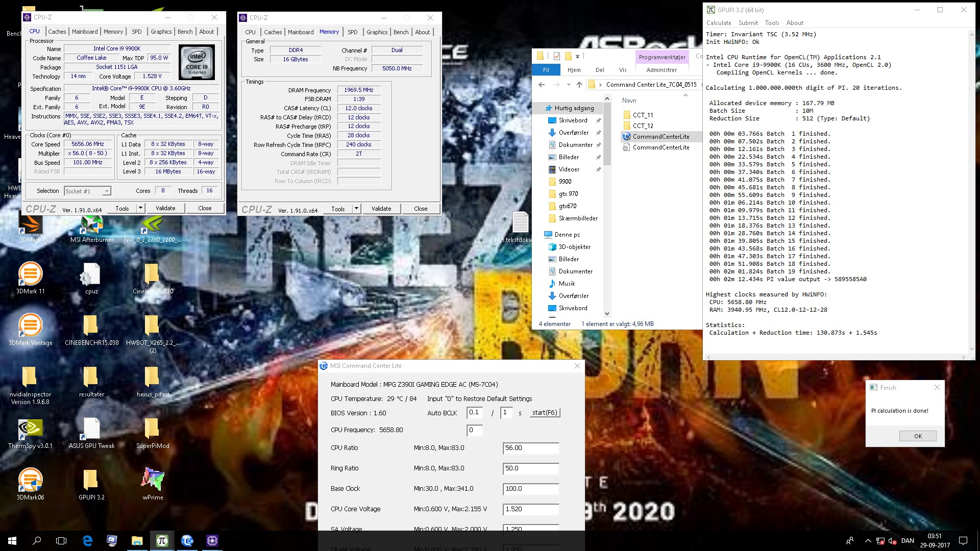
Task: Open the CINEBENCHR15.038 folder icon
Action: [x=91, y=329]
